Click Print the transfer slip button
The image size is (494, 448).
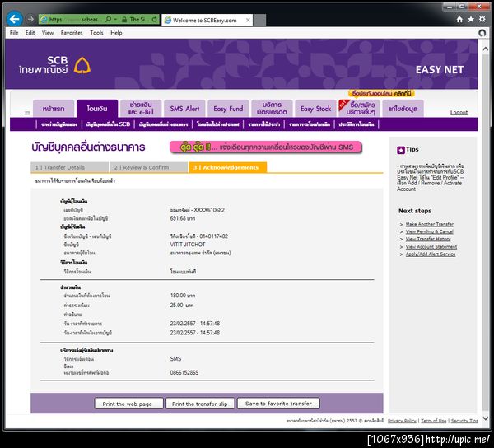coord(200,404)
